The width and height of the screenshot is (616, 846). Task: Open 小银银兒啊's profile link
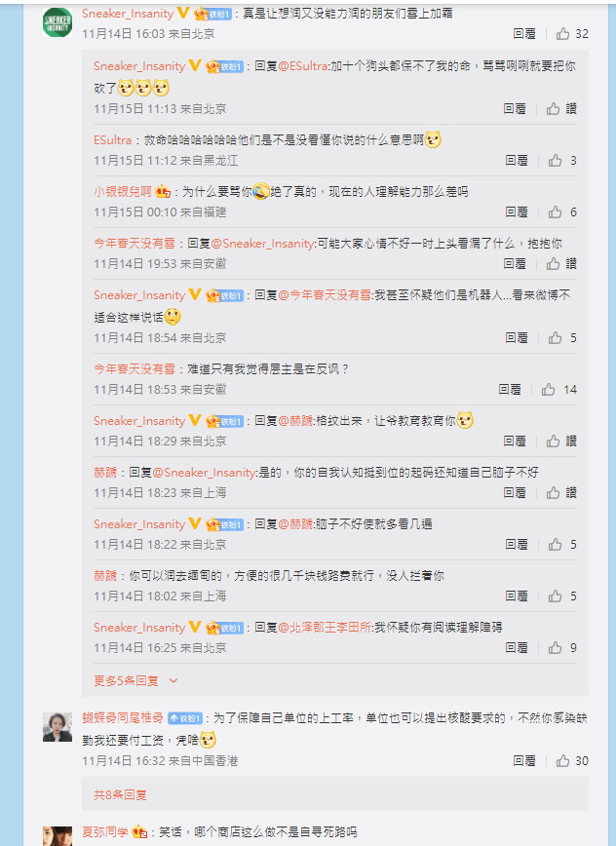(x=123, y=192)
